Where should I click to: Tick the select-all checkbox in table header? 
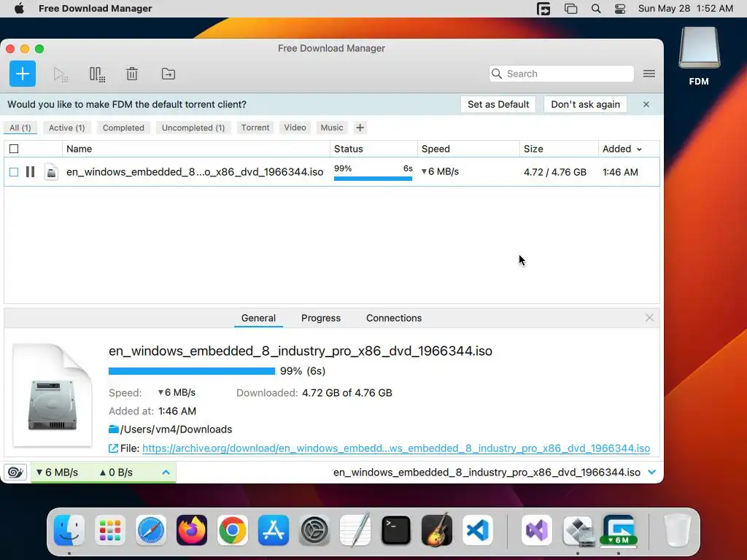click(x=14, y=149)
